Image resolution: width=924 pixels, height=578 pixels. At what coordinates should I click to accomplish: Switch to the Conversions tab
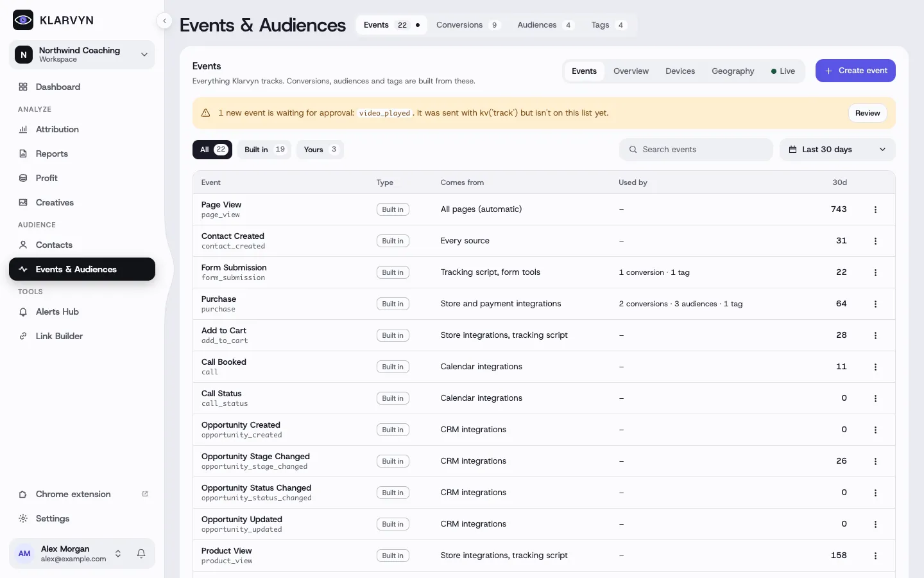(468, 25)
